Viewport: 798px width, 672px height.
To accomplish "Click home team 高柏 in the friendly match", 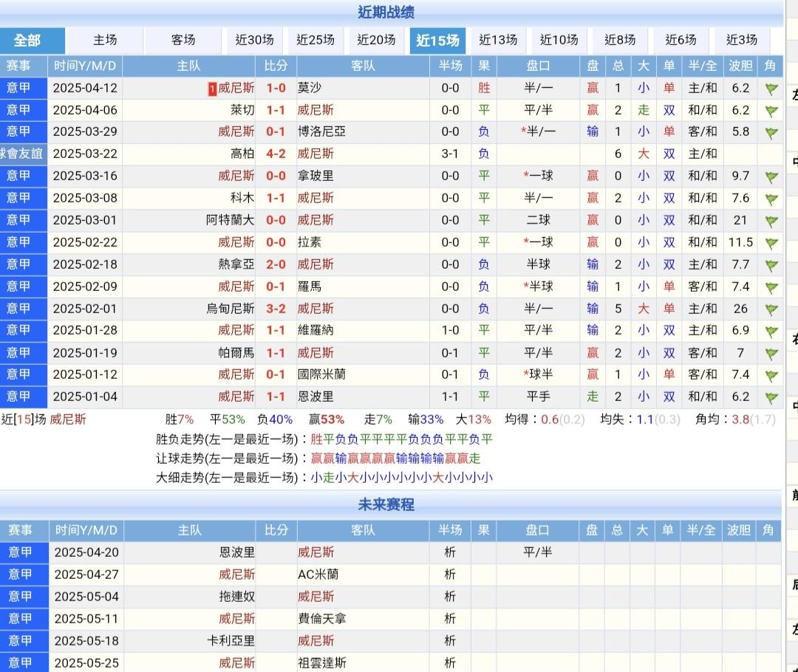I will click(x=242, y=154).
